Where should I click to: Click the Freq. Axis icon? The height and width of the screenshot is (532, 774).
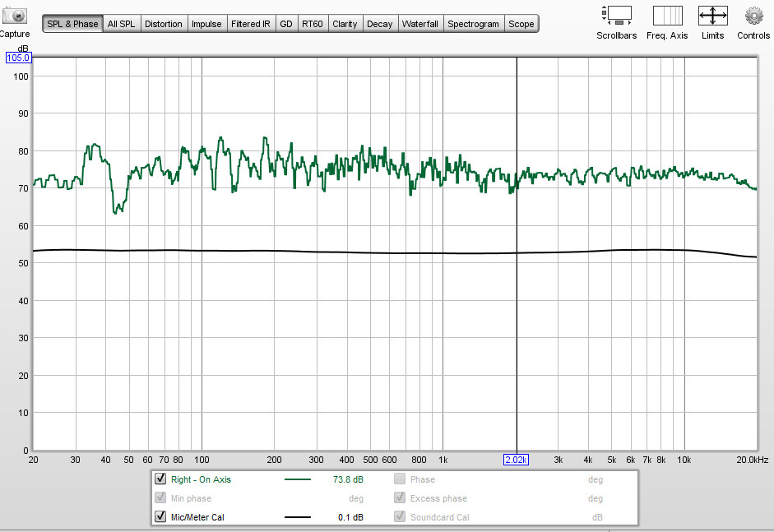click(x=667, y=16)
